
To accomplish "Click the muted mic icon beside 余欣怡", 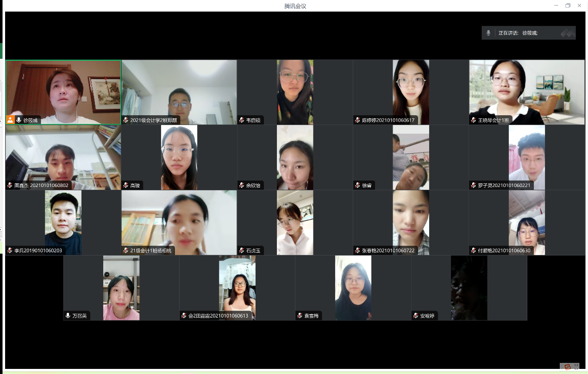I will click(x=242, y=186).
